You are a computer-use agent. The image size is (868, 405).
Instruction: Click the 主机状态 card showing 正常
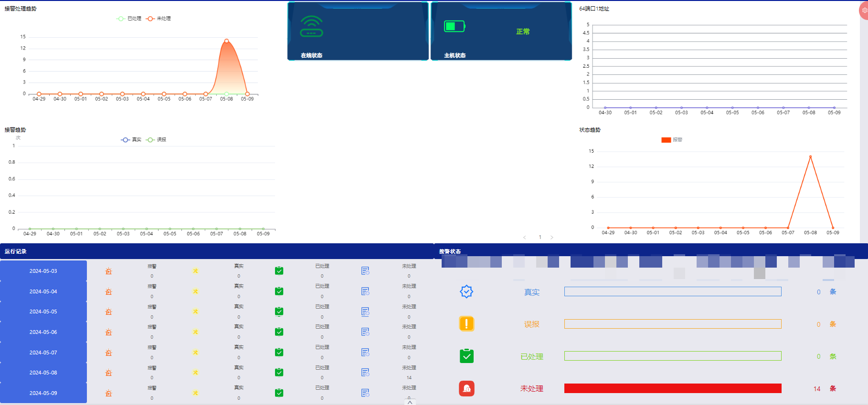point(501,31)
